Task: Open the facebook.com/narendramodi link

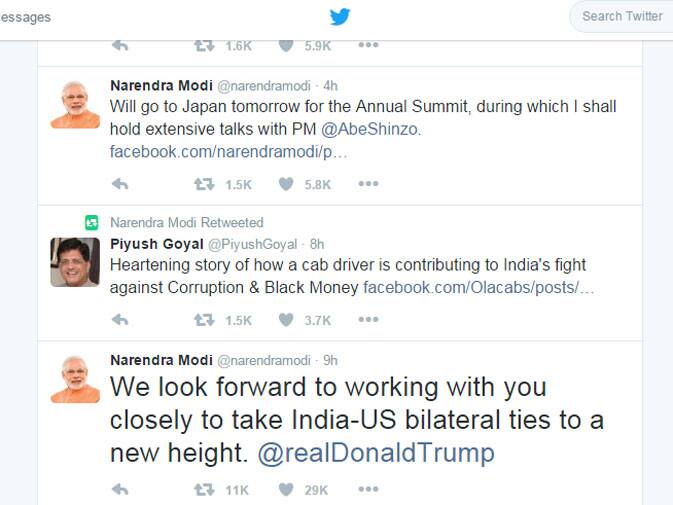Action: [x=228, y=152]
